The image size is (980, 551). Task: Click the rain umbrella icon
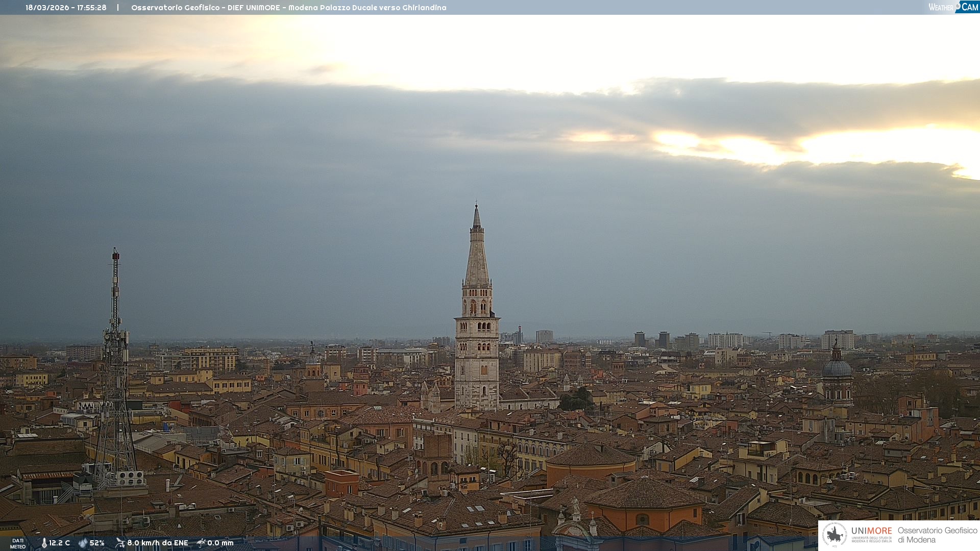(201, 543)
